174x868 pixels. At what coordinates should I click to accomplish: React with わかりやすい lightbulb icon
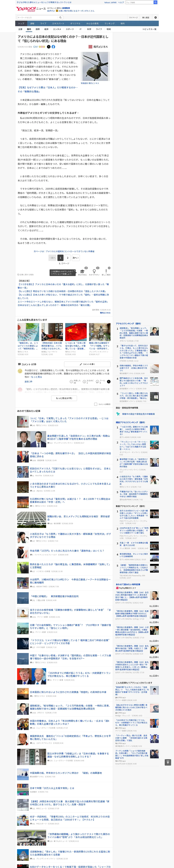(x=94, y=272)
